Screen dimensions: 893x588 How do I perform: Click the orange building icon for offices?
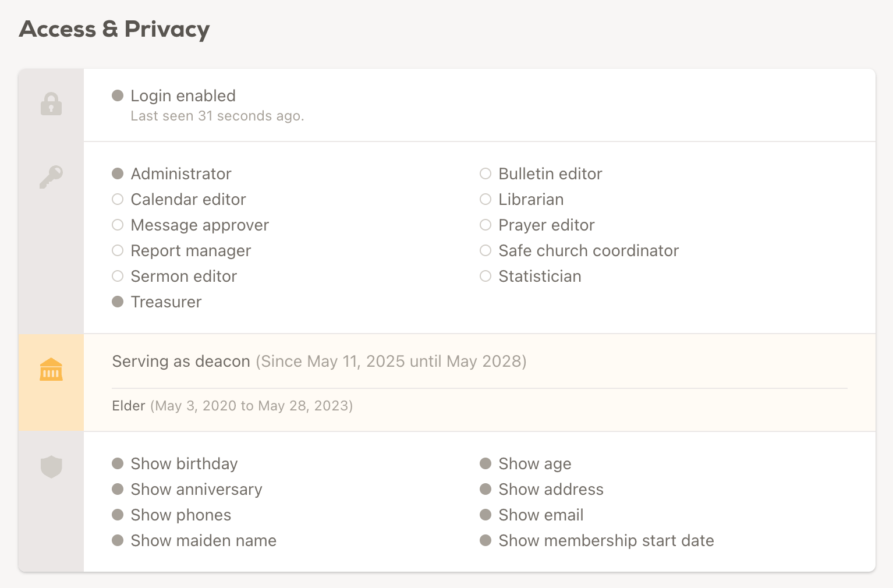pyautogui.click(x=51, y=370)
